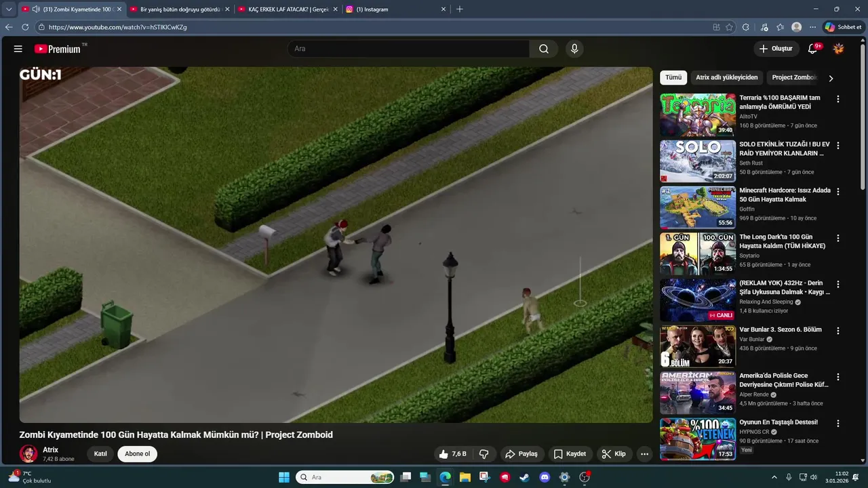Viewport: 868px width, 488px height.
Task: Open Var Bunlar 3. Sezon thumbnail
Action: [698, 346]
